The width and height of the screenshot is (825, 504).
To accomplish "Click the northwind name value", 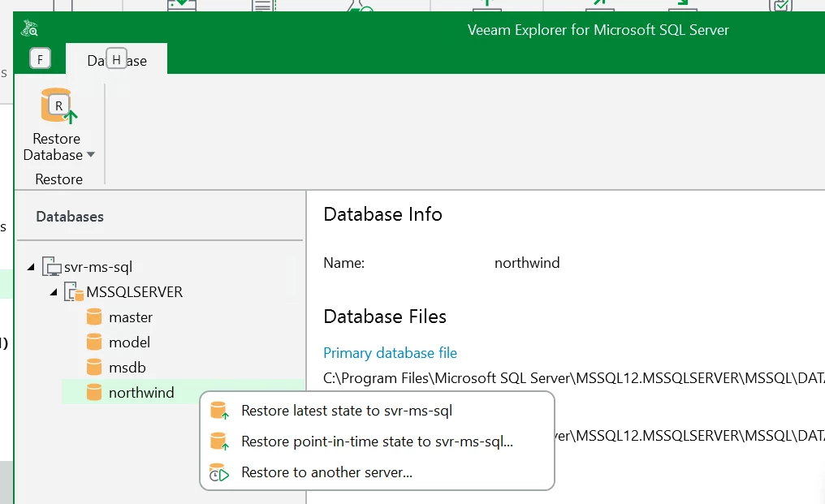I will 527,263.
